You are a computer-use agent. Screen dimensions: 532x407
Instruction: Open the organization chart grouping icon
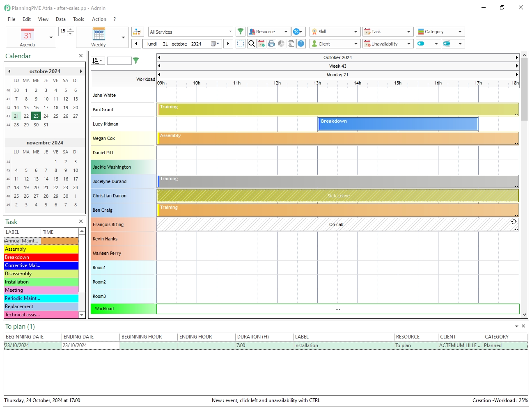138,32
